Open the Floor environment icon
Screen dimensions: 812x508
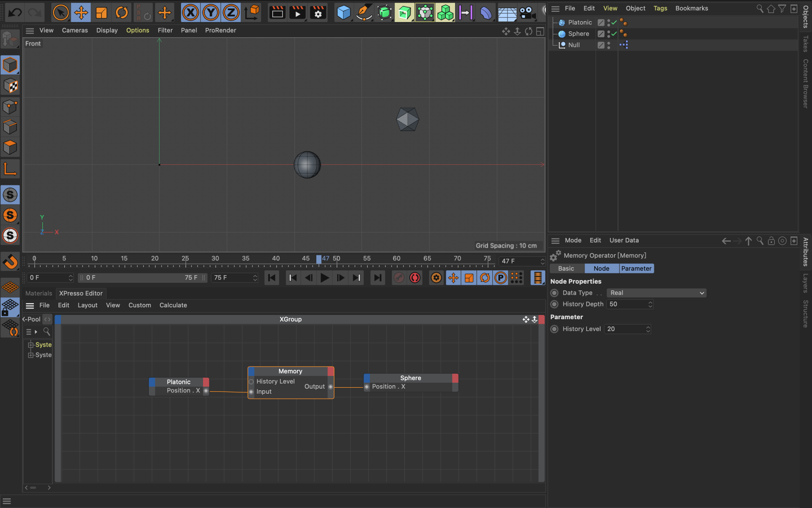click(x=507, y=13)
